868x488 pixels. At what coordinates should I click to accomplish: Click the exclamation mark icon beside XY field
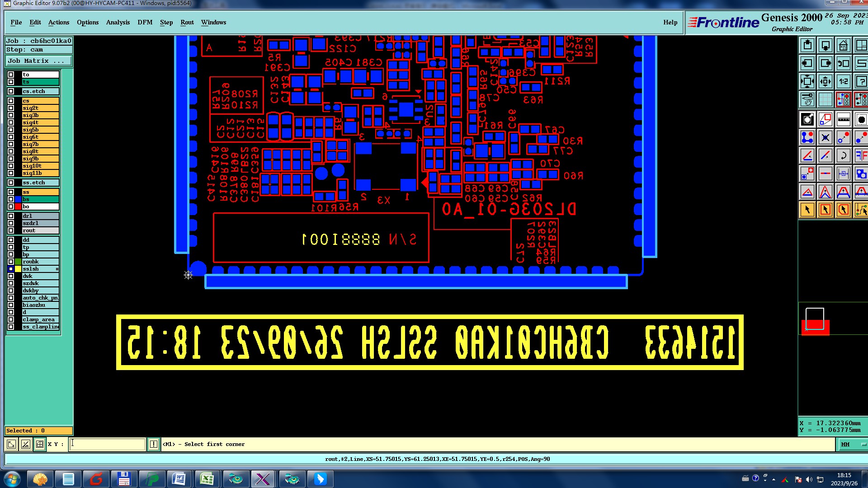pos(154,444)
